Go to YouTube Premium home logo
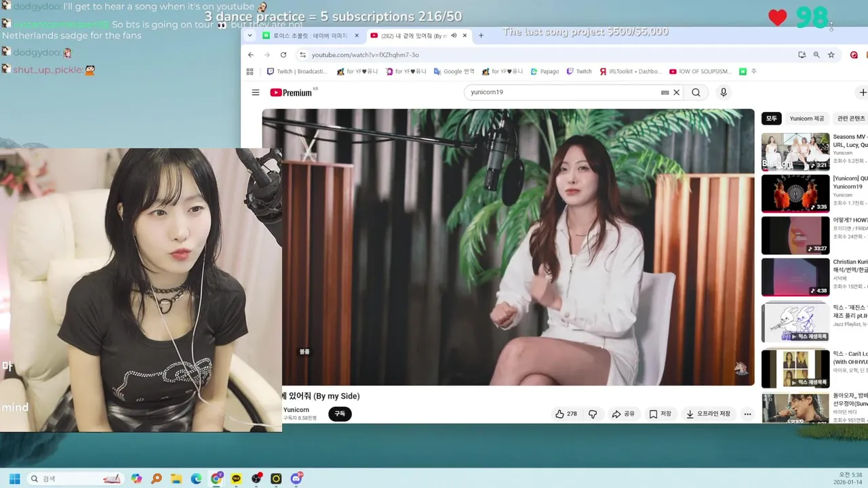Image resolution: width=868 pixels, height=488 pixels. tap(292, 93)
